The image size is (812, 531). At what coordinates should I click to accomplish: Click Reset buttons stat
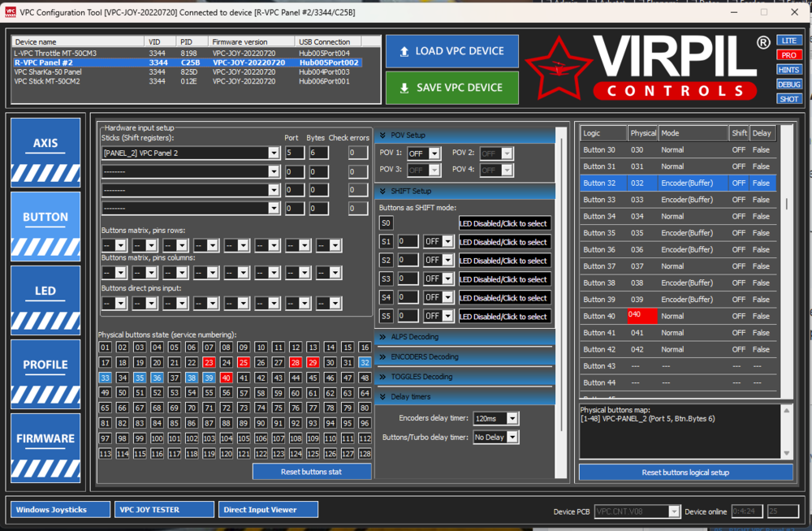(x=311, y=472)
